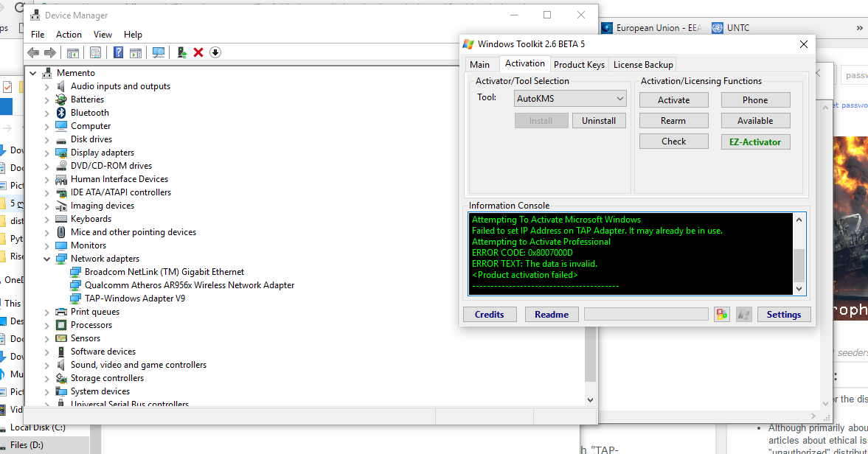Click the red X Uninstall device icon

[198, 52]
